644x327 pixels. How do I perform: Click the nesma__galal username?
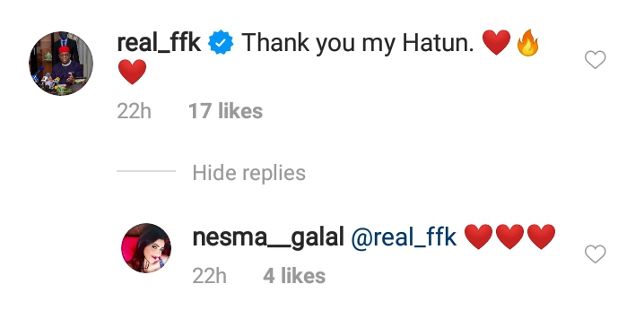[268, 237]
